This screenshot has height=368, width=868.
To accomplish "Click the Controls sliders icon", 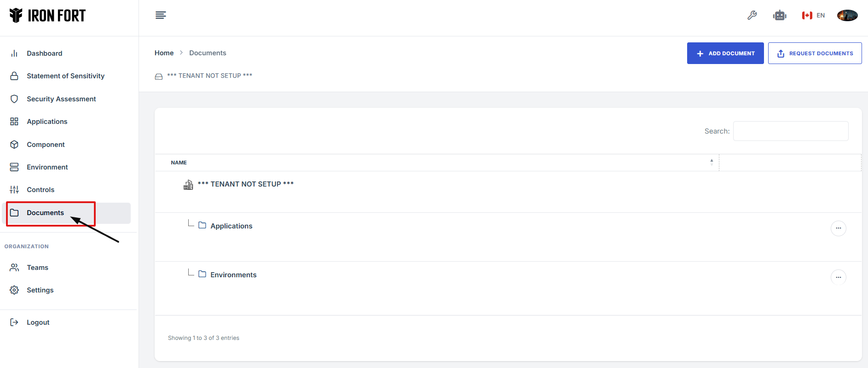I will [x=14, y=190].
